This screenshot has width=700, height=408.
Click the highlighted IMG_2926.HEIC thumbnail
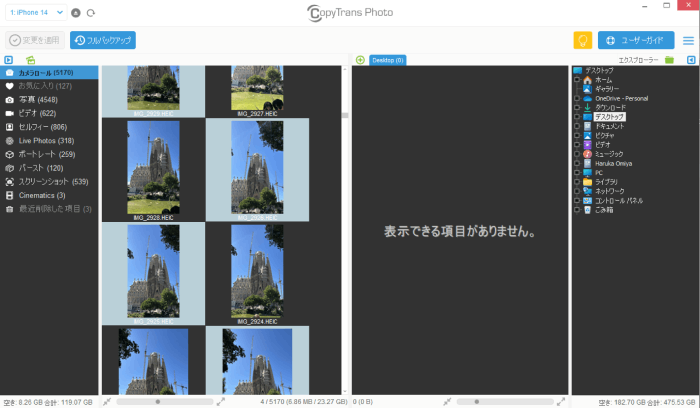tap(257, 170)
